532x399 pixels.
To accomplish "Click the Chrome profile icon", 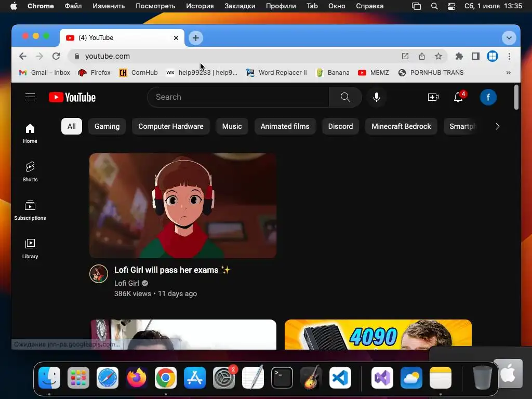I will point(493,56).
